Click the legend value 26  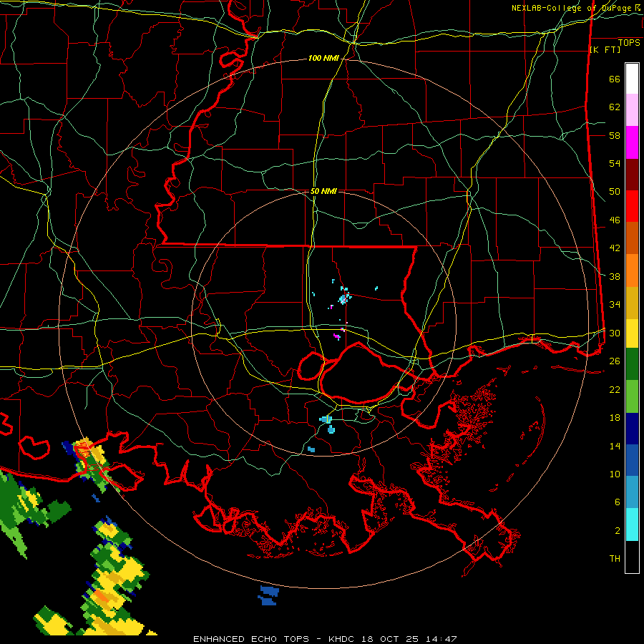pyautogui.click(x=615, y=361)
